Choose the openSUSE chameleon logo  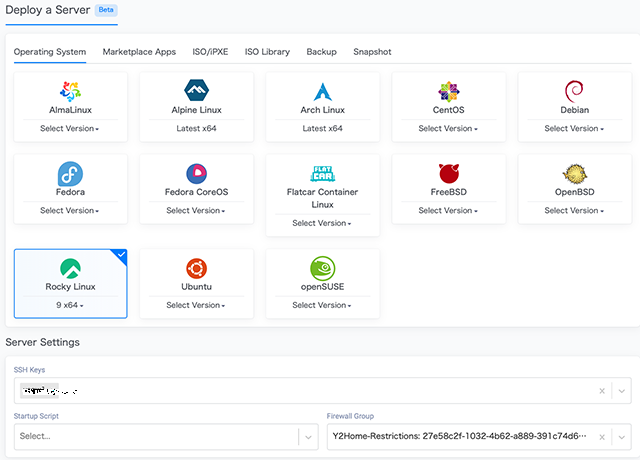click(x=322, y=268)
